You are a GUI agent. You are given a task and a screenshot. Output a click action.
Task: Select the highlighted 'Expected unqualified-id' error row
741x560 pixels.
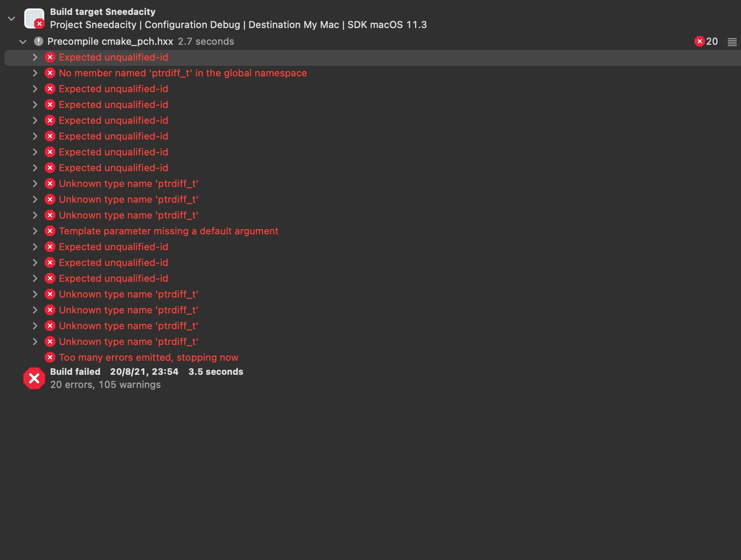tap(113, 57)
